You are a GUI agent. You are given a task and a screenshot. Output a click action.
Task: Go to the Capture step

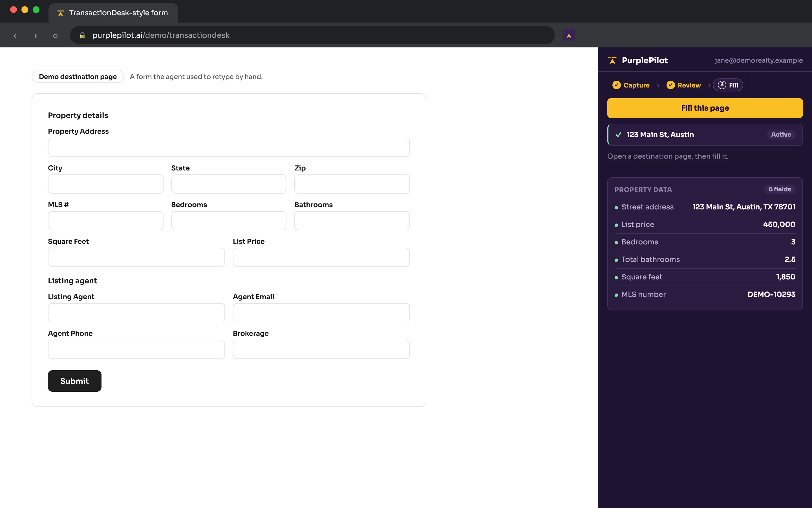(x=631, y=85)
